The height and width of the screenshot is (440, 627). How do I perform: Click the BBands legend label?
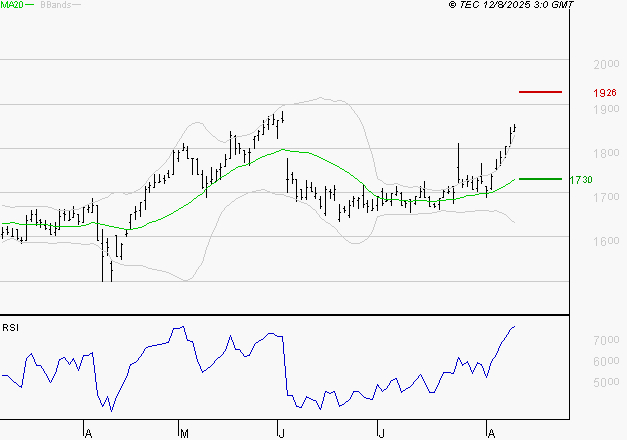coord(56,5)
